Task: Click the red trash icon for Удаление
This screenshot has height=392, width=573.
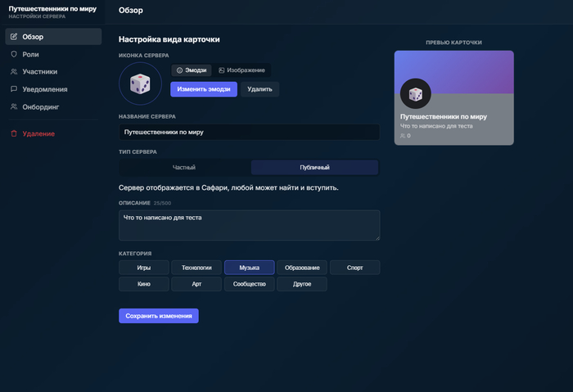Action: [x=14, y=133]
